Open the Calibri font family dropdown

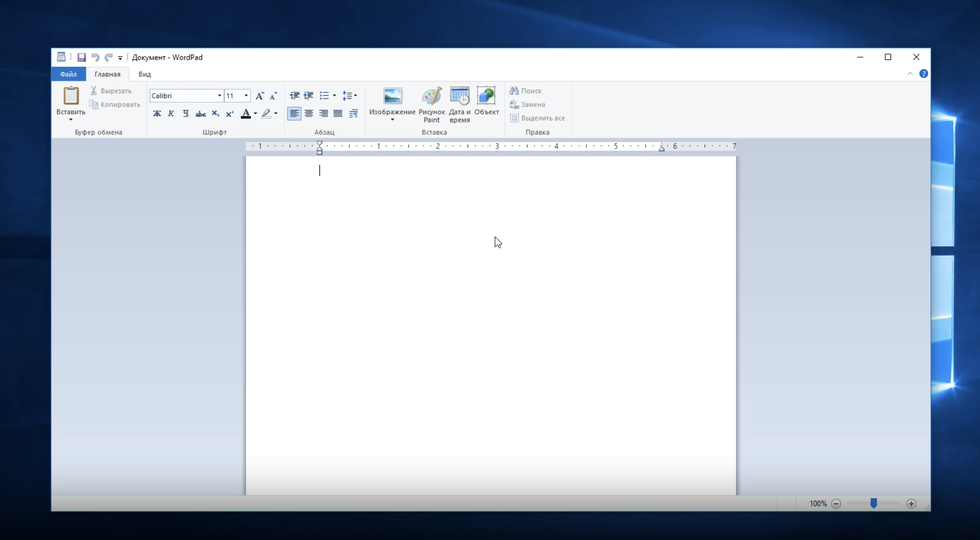pos(219,96)
